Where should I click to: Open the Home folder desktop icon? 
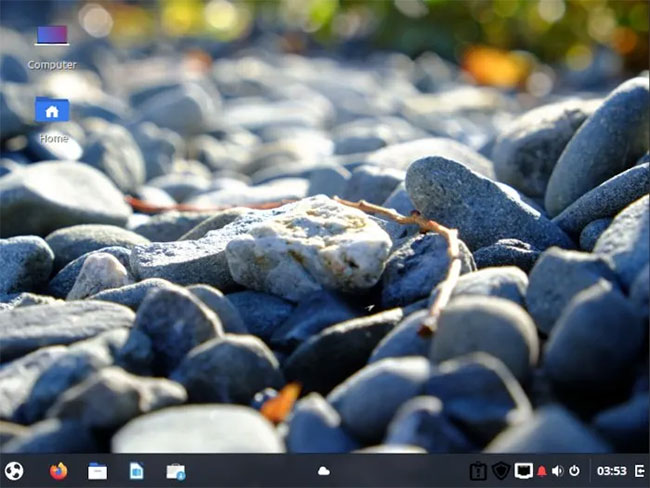click(52, 110)
